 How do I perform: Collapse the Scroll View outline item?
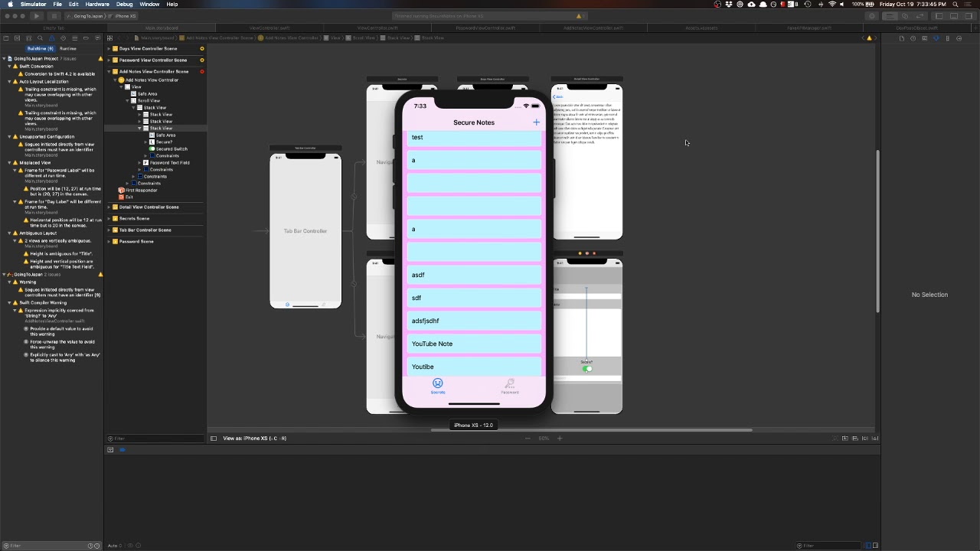point(128,101)
